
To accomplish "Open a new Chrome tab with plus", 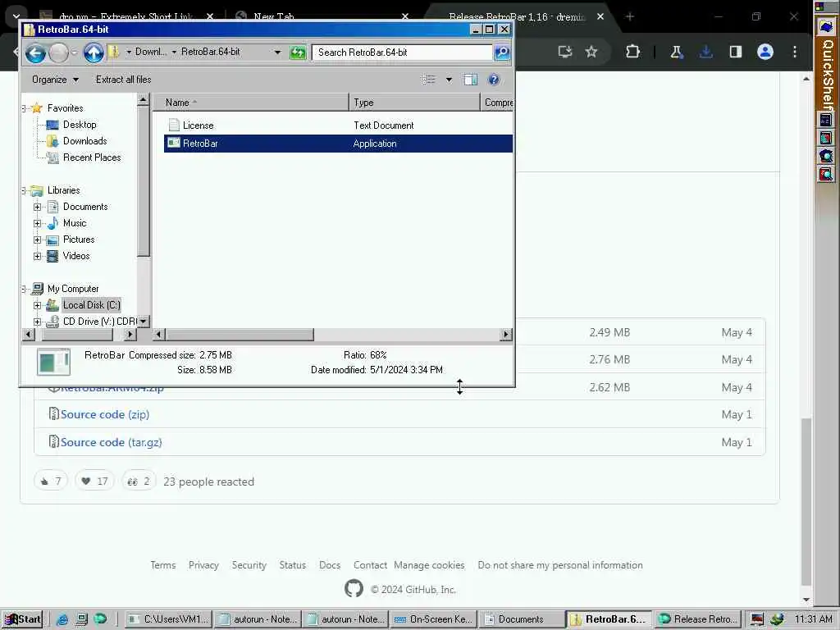I will (629, 16).
